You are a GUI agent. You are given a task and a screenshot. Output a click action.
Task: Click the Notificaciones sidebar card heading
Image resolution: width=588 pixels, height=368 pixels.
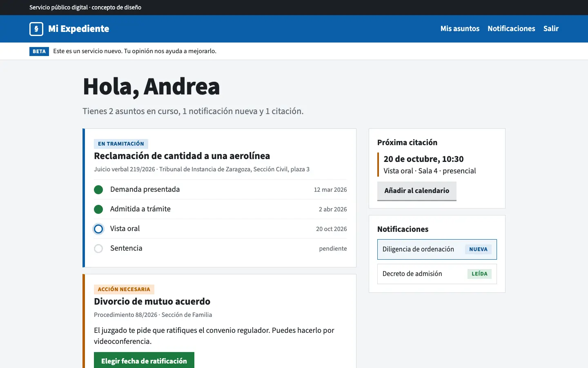click(403, 229)
